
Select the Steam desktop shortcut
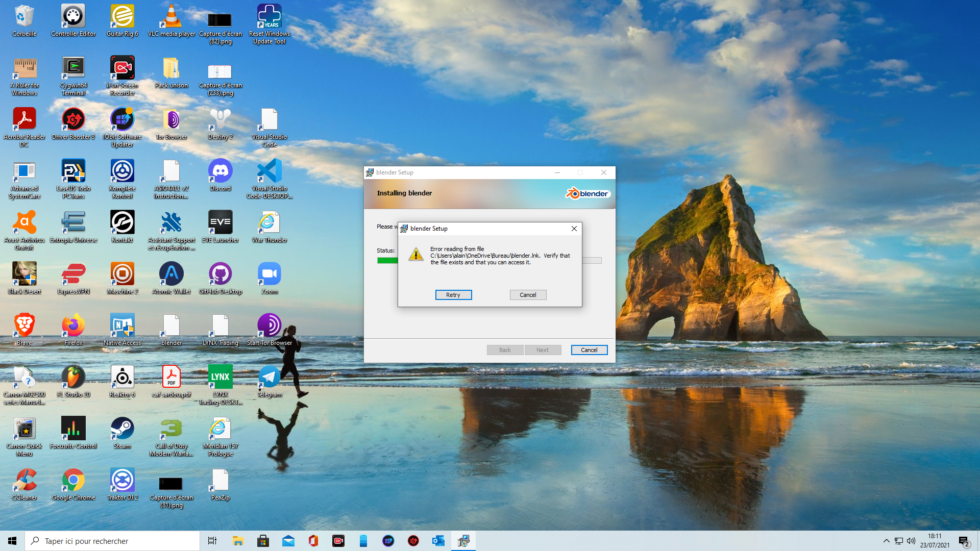[122, 434]
